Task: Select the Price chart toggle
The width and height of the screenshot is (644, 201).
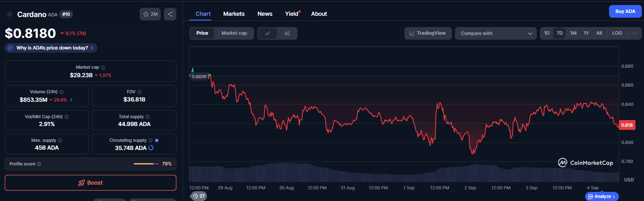Action: 202,33
